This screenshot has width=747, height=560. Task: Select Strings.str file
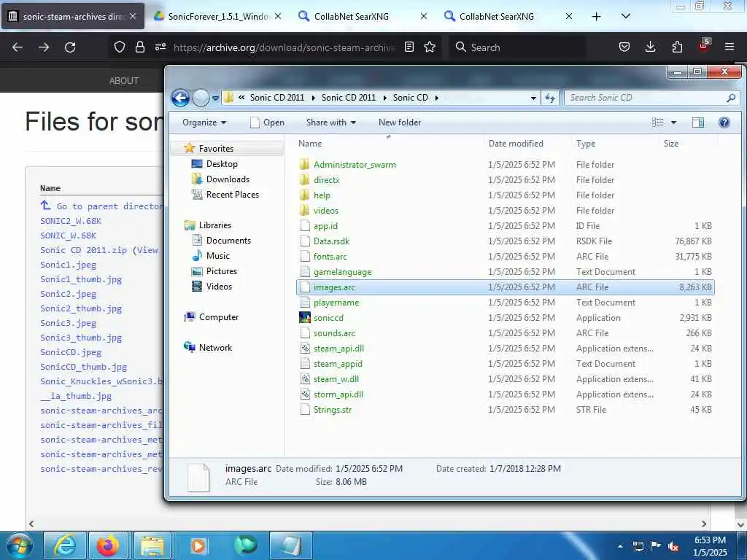[x=332, y=410]
